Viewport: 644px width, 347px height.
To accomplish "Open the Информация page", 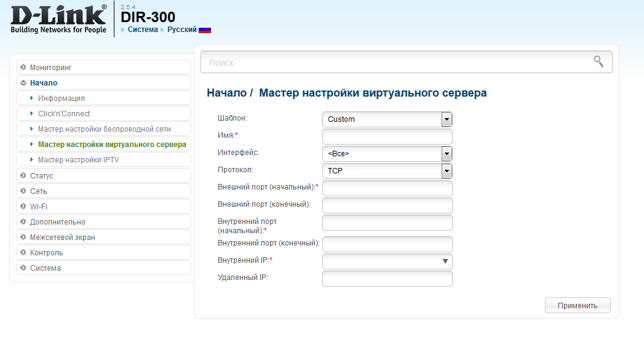I will [103, 98].
